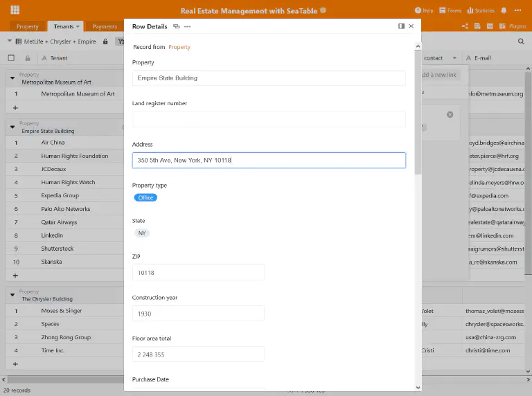Image resolution: width=532 pixels, height=396 pixels.
Task: Open the Help menu icon
Action: pyautogui.click(x=418, y=10)
